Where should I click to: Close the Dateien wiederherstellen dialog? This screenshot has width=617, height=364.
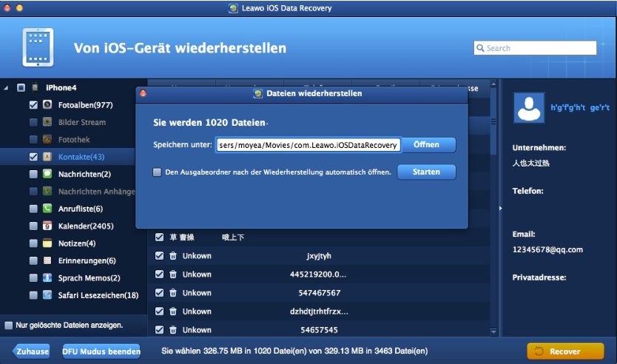pos(144,93)
